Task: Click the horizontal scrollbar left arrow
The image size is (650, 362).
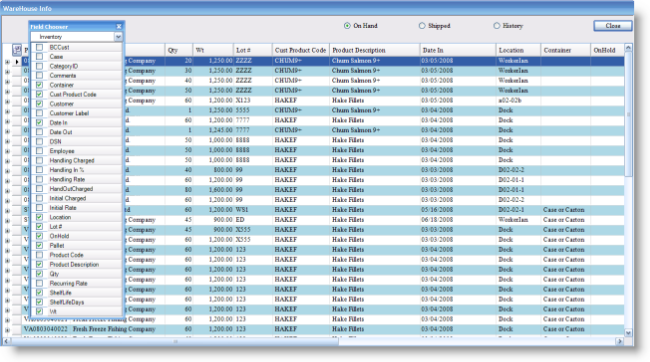Action: [6, 341]
